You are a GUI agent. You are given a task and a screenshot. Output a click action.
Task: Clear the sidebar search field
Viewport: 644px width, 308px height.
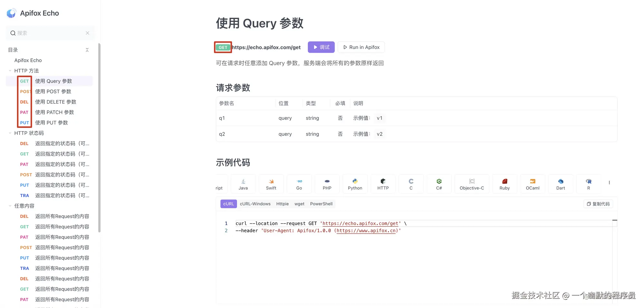(x=87, y=33)
